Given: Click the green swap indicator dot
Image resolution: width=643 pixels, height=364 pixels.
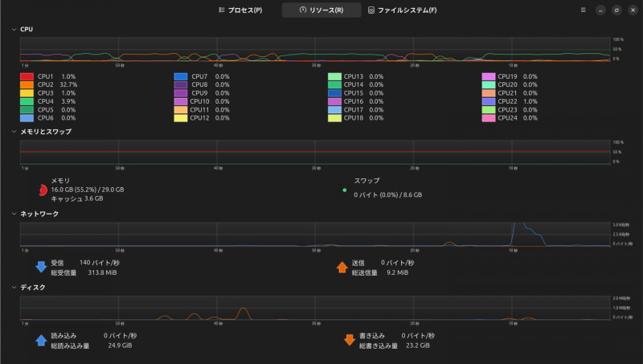Looking at the screenshot, I should [x=345, y=190].
